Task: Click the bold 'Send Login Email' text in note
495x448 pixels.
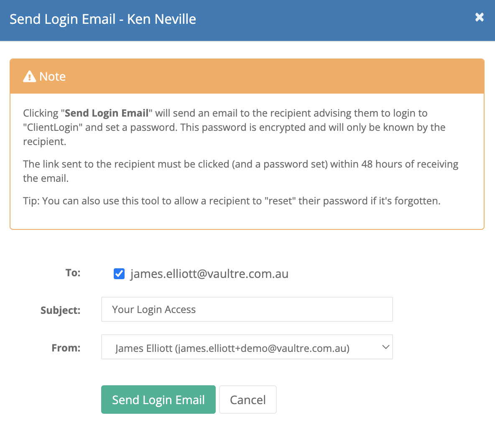Action: pos(107,113)
